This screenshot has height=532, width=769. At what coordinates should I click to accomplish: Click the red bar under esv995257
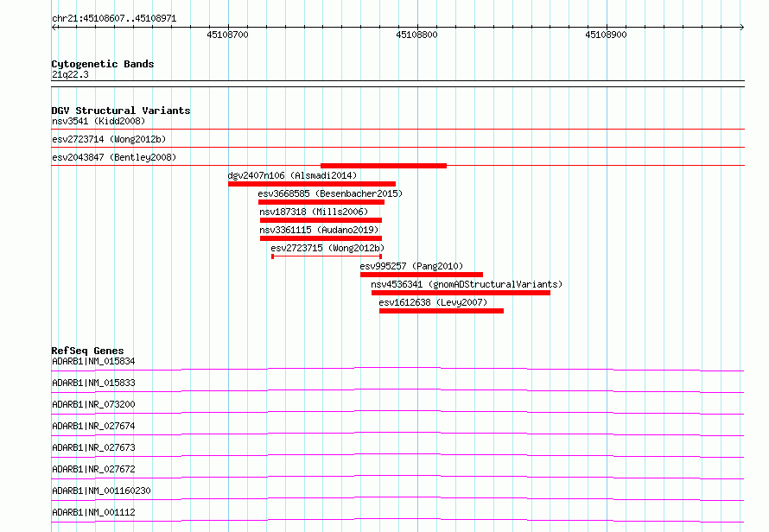point(422,275)
